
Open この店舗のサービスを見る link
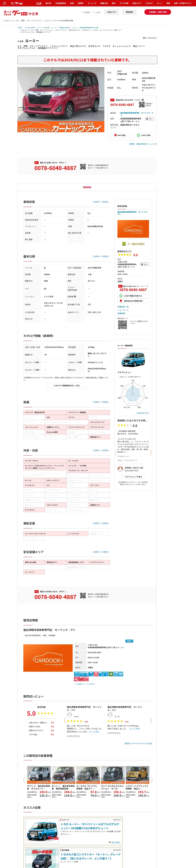pyautogui.click(x=85, y=684)
